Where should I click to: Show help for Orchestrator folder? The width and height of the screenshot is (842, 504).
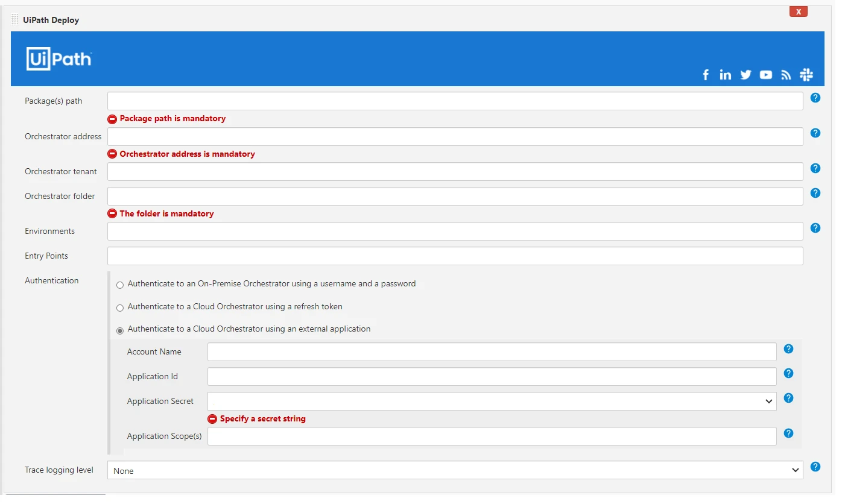(x=815, y=193)
